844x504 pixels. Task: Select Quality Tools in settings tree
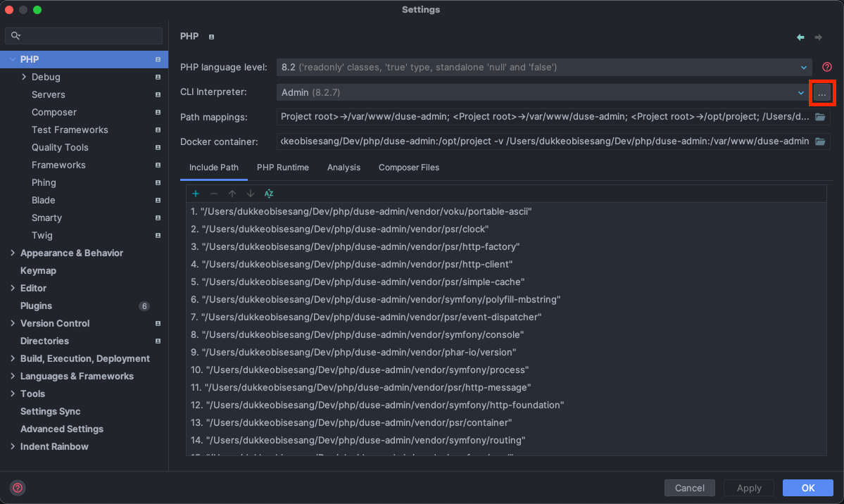pyautogui.click(x=60, y=147)
